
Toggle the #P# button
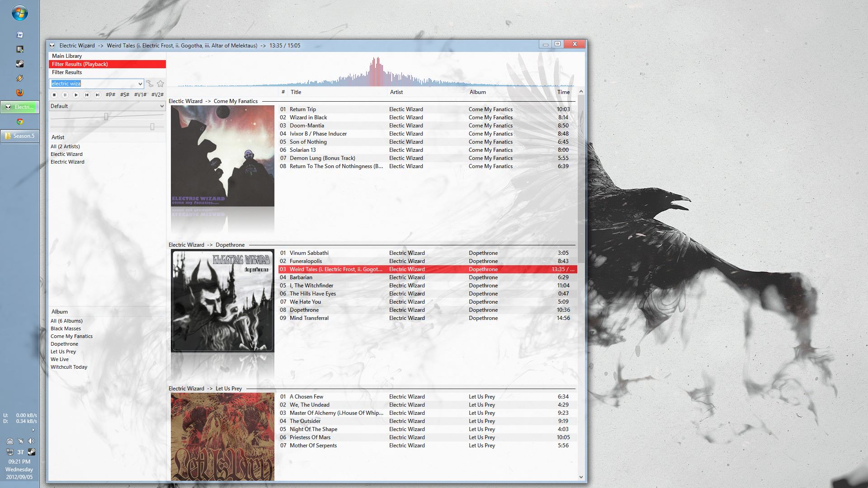110,95
